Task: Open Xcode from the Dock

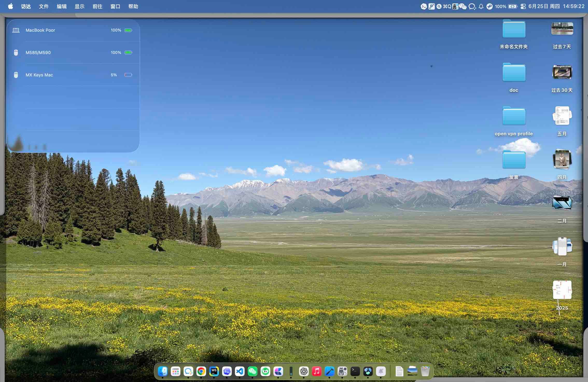Action: point(330,371)
